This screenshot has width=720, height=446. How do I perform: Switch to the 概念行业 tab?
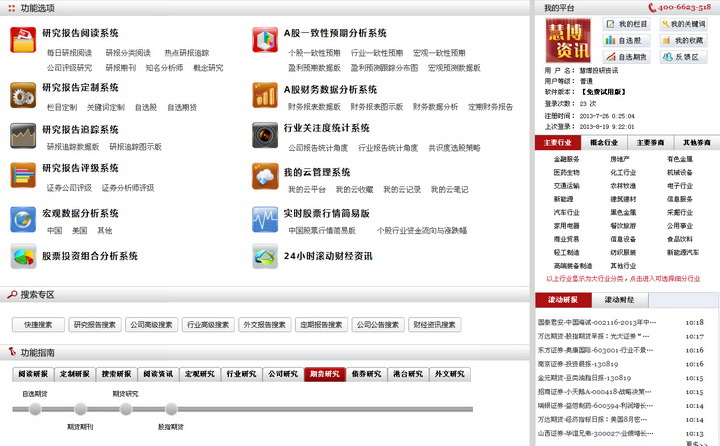[604, 143]
